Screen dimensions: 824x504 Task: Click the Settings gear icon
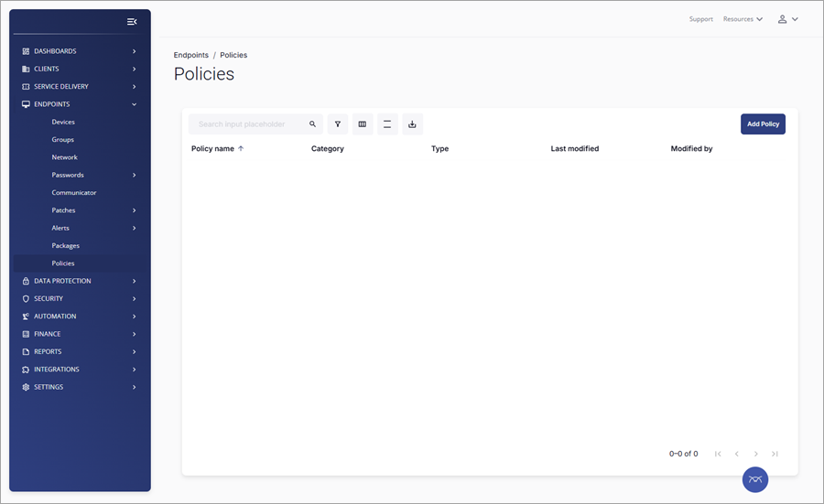(x=26, y=387)
